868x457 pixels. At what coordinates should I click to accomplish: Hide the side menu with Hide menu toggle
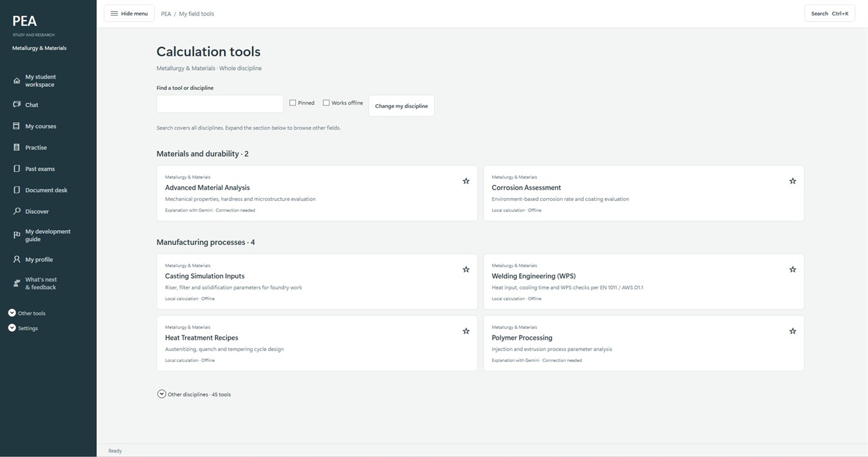pos(129,14)
